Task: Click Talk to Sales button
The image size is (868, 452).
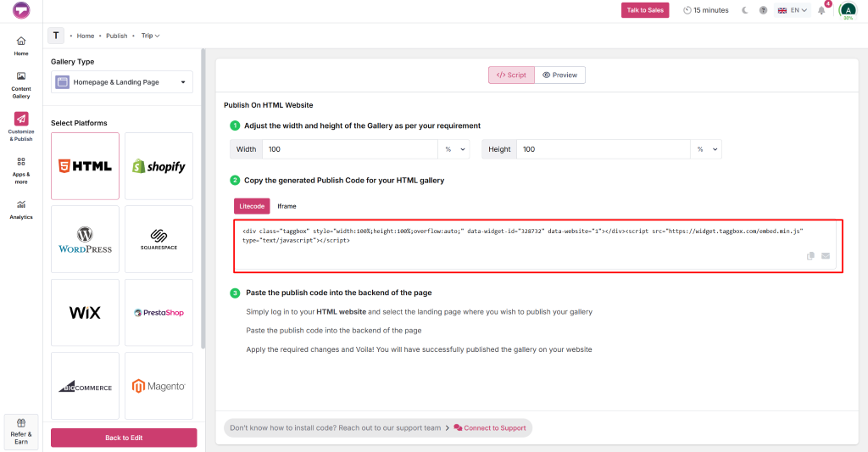Action: pos(645,10)
